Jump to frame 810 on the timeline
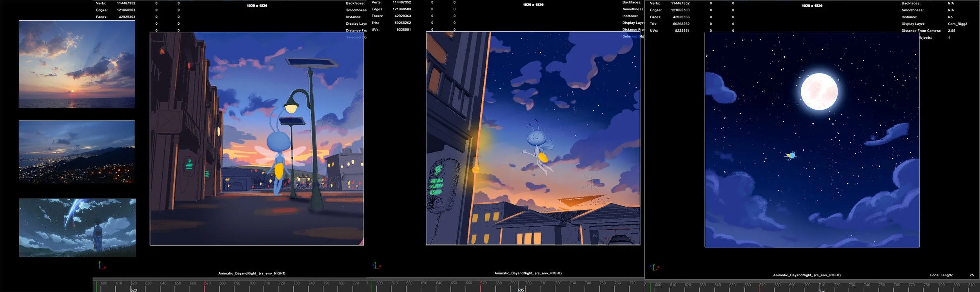980x292 pixels. [x=971, y=285]
